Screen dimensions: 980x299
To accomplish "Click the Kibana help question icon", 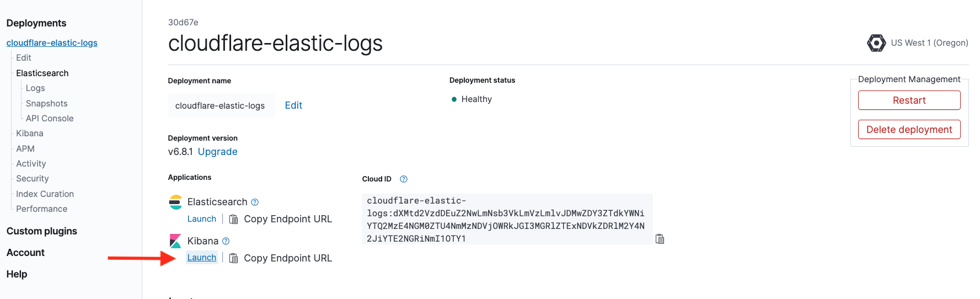I will (x=226, y=241).
